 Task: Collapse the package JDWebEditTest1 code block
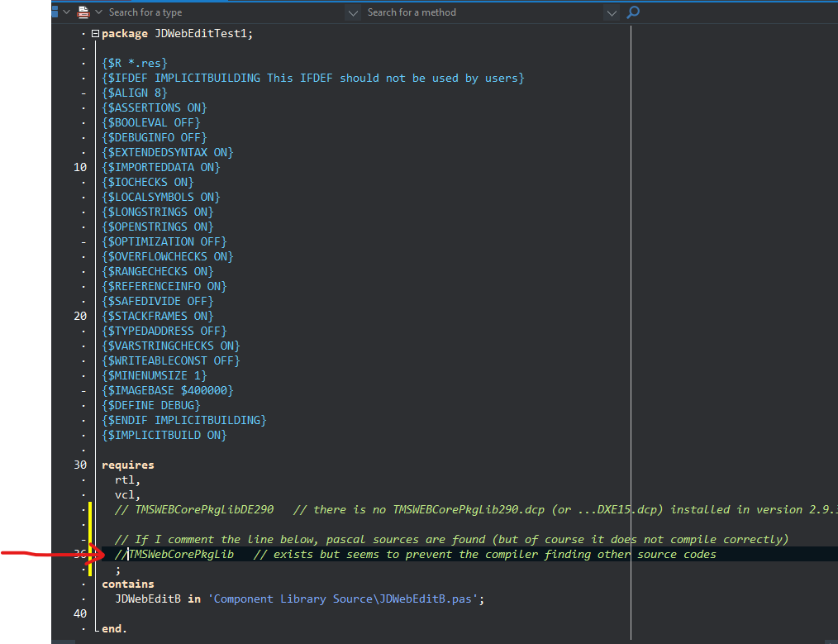95,34
